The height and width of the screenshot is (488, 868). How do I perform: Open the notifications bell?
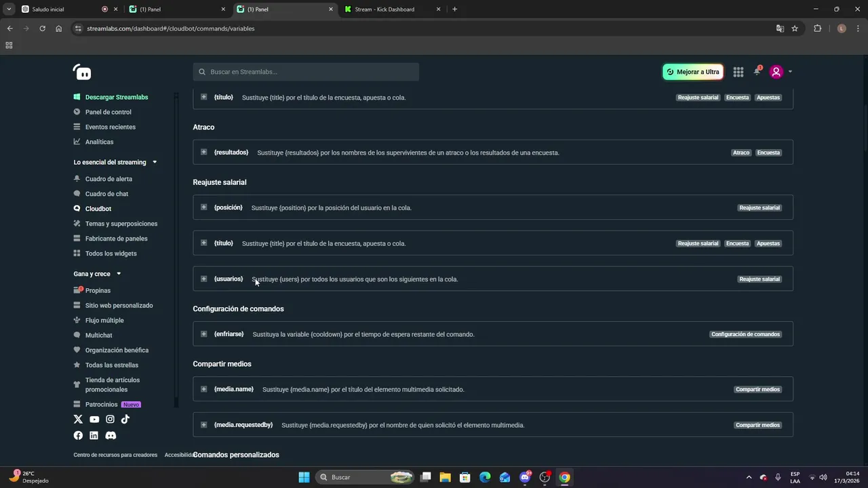click(757, 71)
